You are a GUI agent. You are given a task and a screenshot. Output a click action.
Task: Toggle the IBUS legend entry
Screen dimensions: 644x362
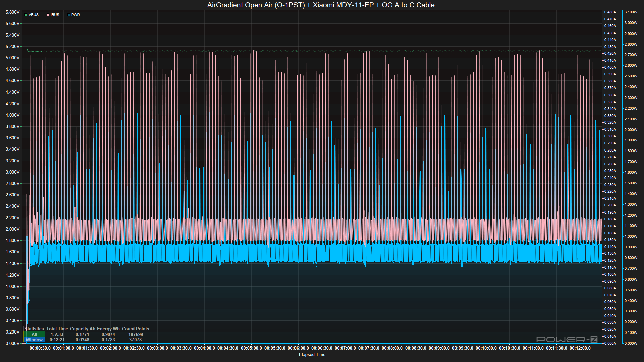click(x=53, y=15)
